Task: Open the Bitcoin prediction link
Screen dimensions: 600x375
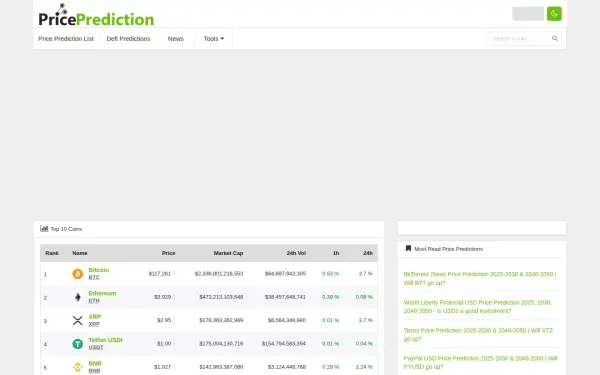Action: click(x=99, y=270)
